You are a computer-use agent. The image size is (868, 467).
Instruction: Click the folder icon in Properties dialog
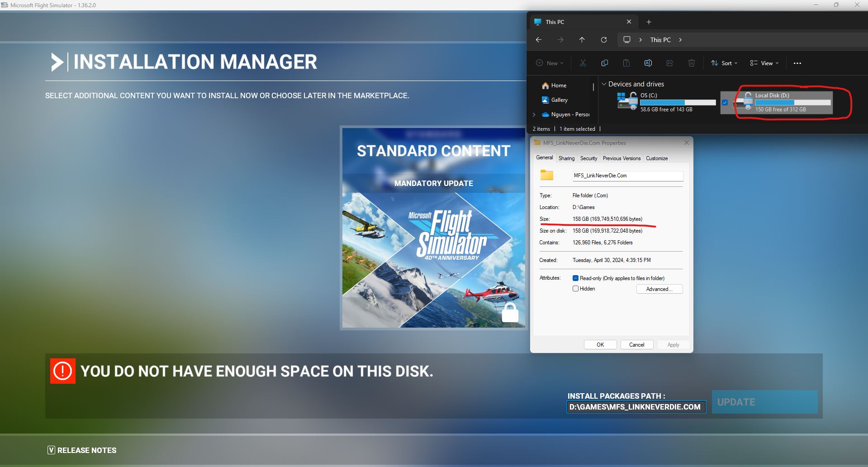click(547, 175)
